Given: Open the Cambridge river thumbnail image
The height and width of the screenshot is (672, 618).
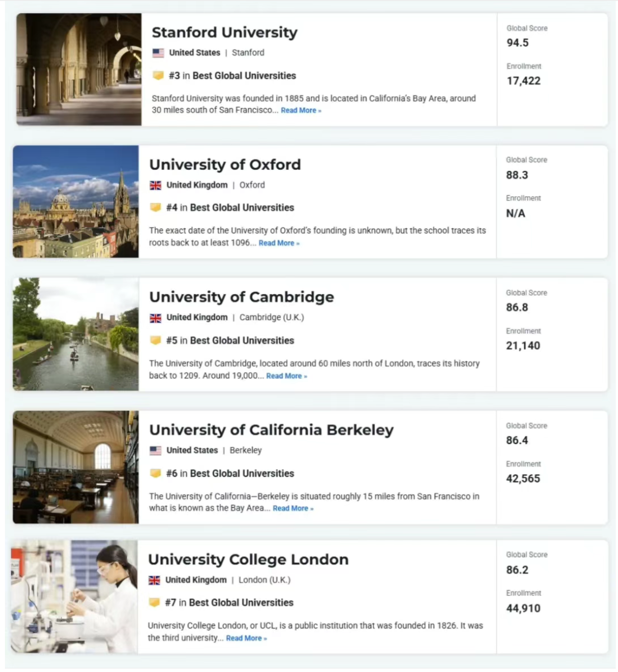Looking at the screenshot, I should pos(76,334).
